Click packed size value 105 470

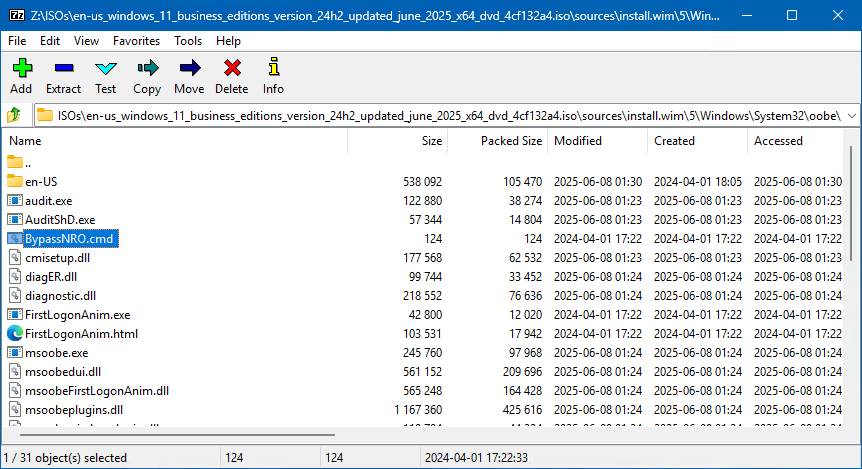[522, 181]
